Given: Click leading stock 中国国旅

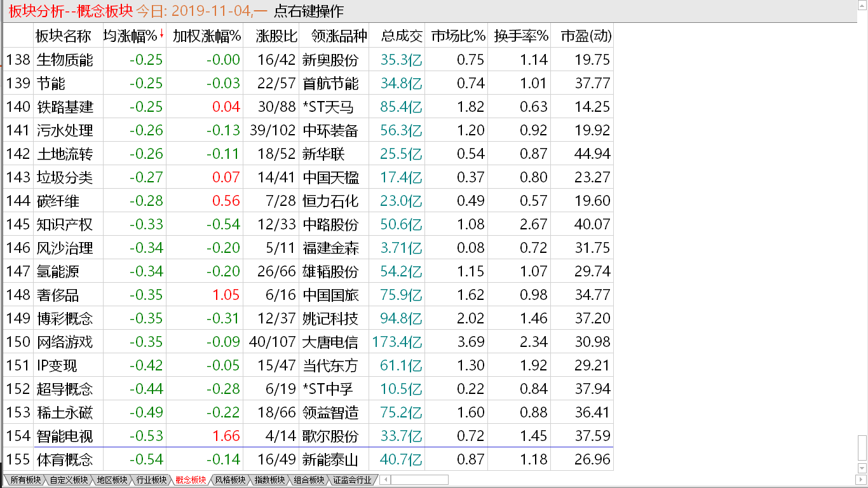Looking at the screenshot, I should [330, 295].
